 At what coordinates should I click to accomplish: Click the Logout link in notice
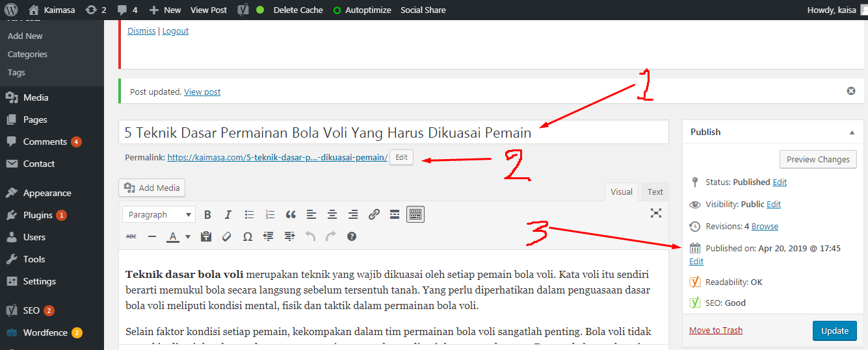click(x=176, y=31)
